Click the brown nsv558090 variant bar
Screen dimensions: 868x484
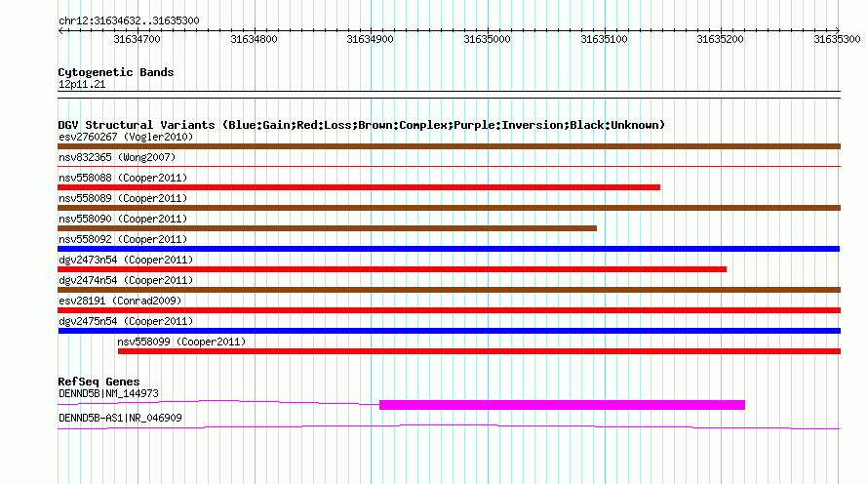pyautogui.click(x=327, y=228)
